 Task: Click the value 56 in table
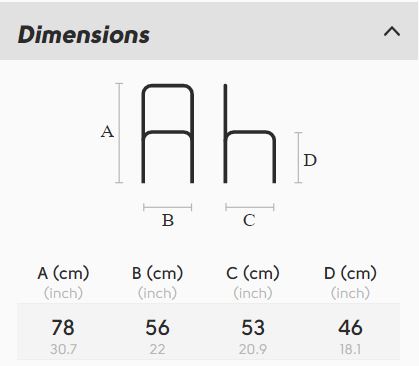[157, 327]
